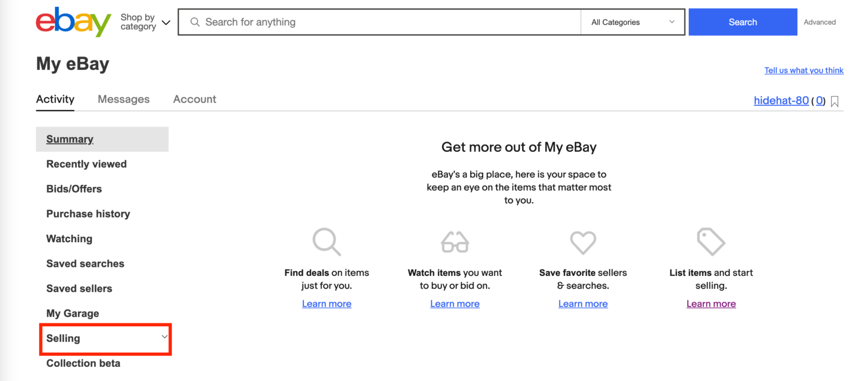Screen dimensions: 868x381
Task: Click the magnifying glass inside the search bar
Action: [x=195, y=22]
